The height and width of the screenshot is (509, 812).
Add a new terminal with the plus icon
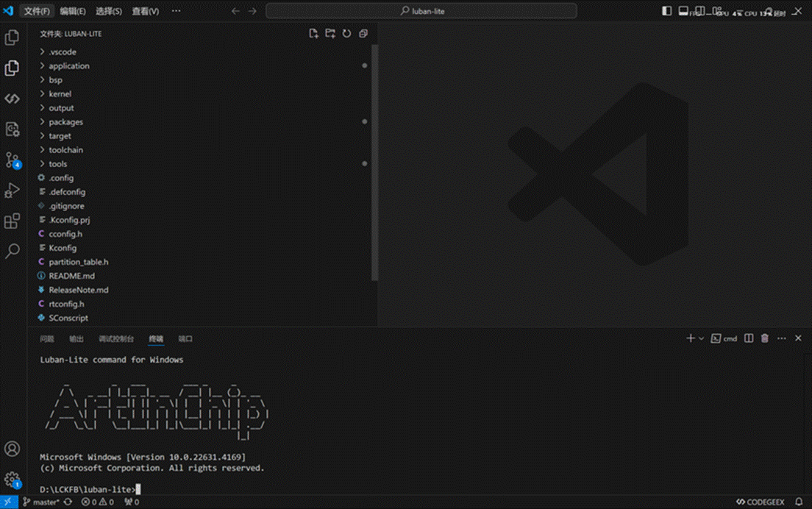point(691,338)
